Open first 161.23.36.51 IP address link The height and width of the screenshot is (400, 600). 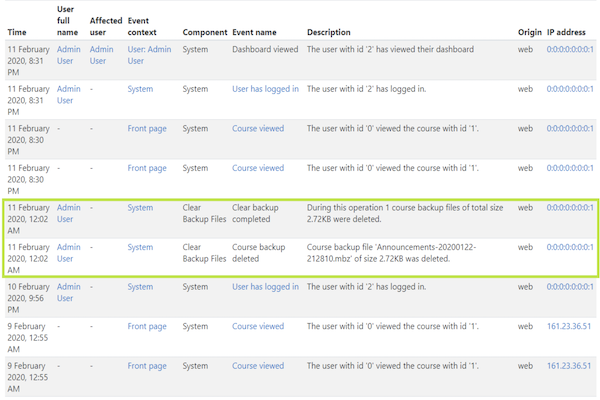pyautogui.click(x=569, y=326)
